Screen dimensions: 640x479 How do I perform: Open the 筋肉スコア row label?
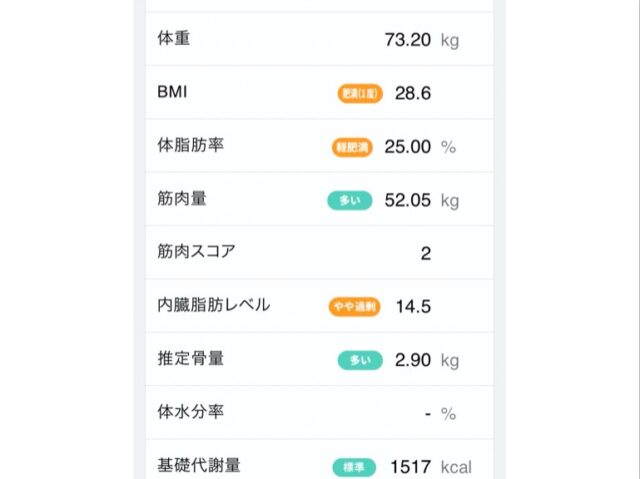tap(197, 252)
